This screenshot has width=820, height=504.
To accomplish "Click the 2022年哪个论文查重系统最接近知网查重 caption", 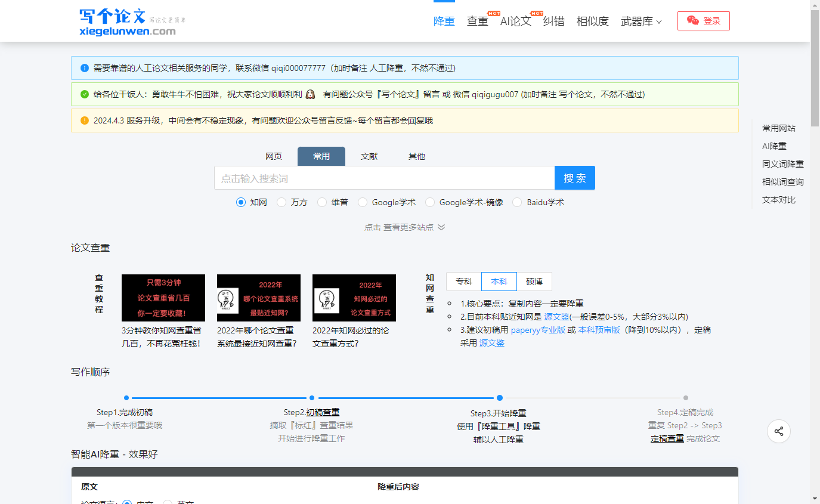I will [257, 337].
